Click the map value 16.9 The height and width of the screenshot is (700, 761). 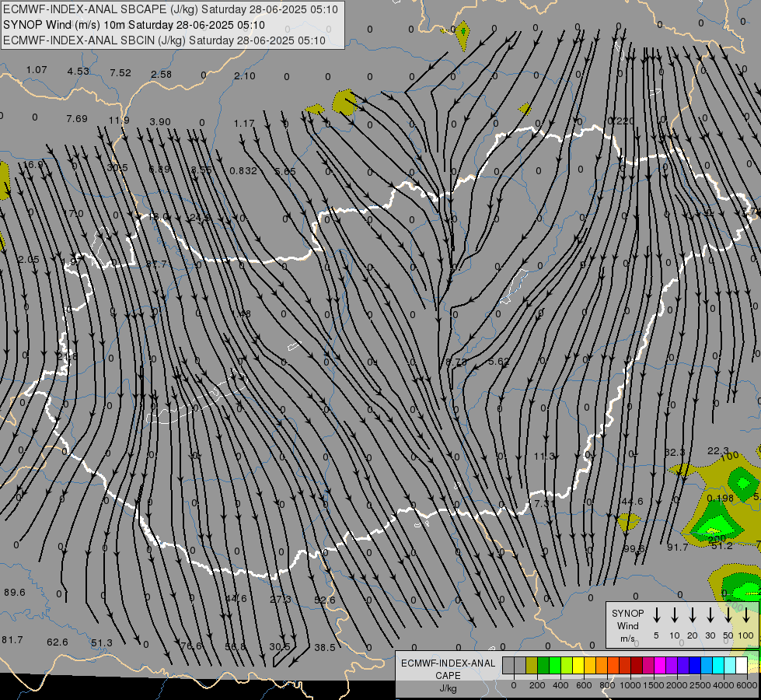coord(33,165)
